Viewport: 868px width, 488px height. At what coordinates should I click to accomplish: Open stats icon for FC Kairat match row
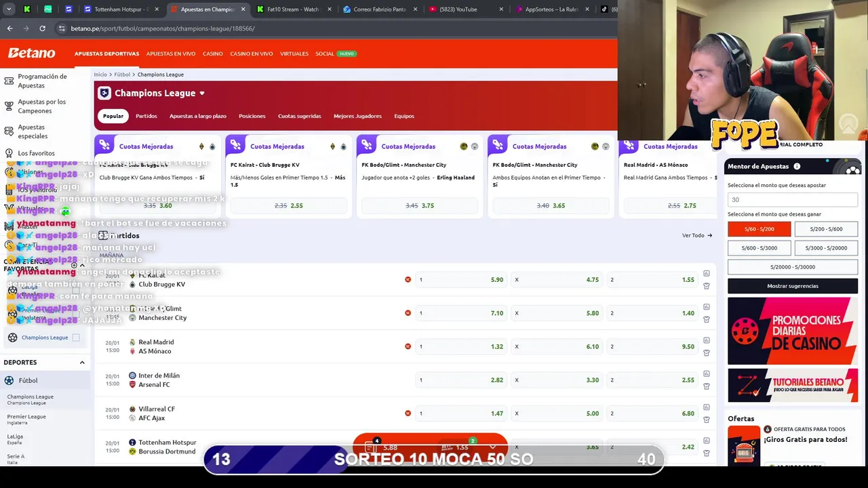click(706, 274)
